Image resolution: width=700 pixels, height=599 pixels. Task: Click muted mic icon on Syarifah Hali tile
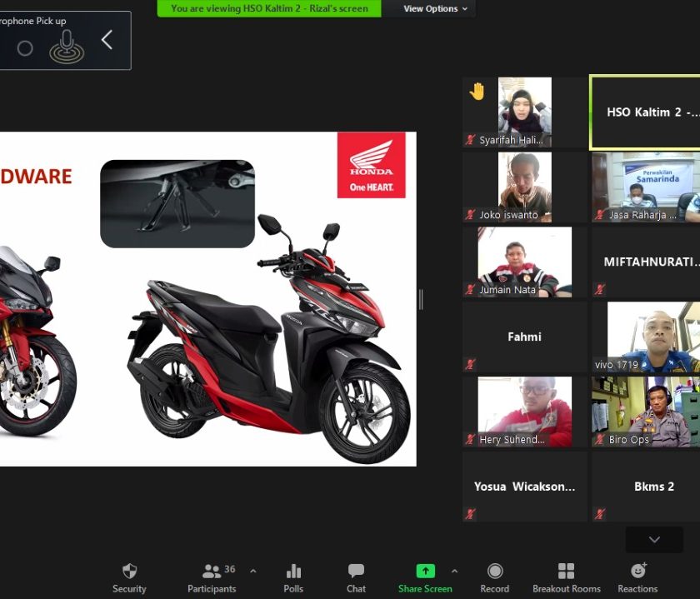click(470, 140)
